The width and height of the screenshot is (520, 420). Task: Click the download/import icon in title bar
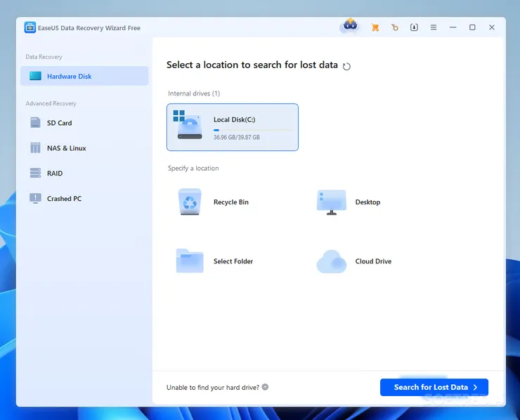(x=414, y=27)
